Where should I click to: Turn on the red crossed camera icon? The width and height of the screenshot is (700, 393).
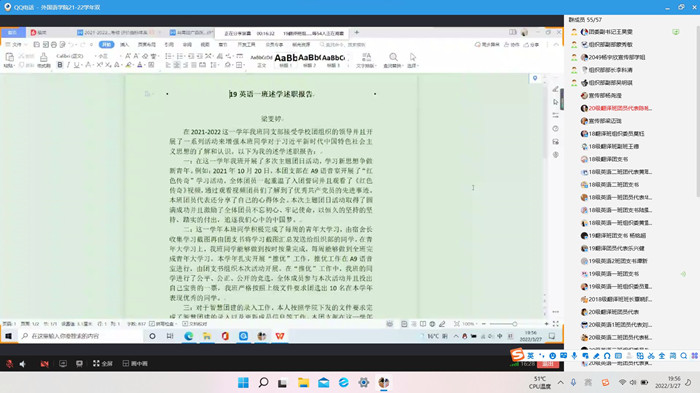[x=44, y=364]
